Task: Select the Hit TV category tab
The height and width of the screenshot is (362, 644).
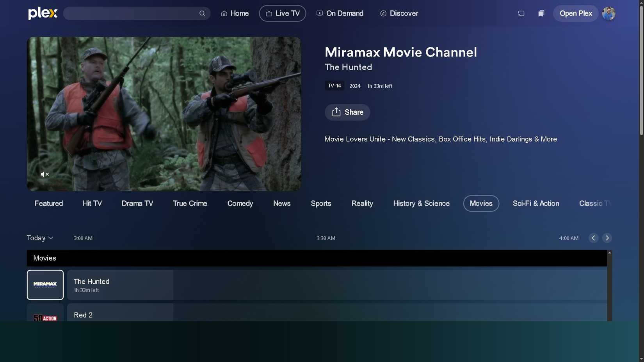Action: click(x=92, y=204)
